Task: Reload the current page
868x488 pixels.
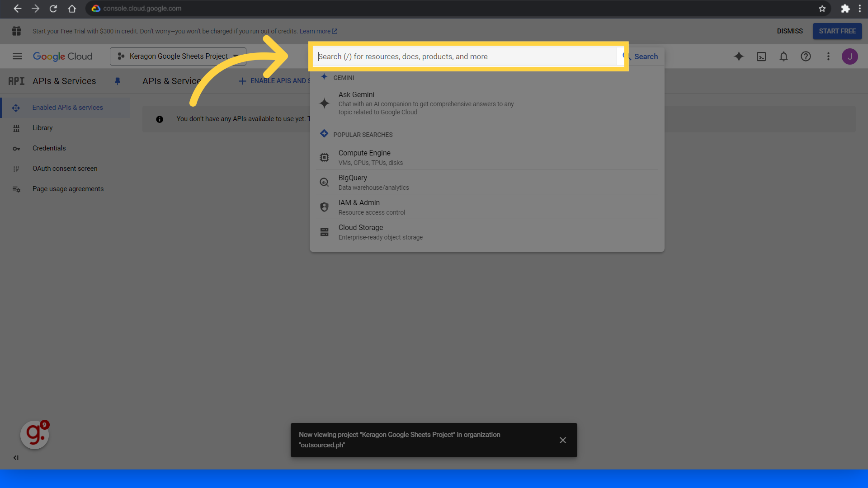Action: [53, 9]
